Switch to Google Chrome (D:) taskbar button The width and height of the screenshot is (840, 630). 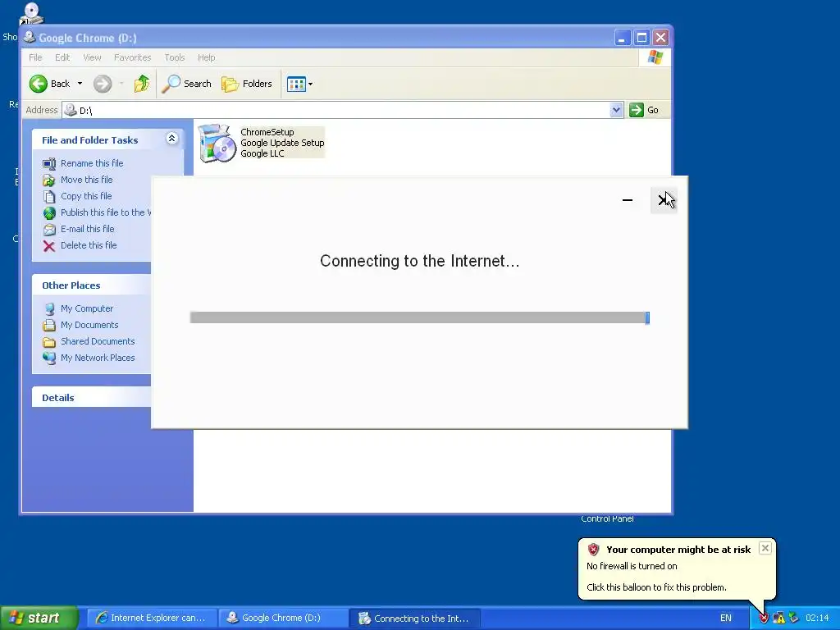coord(283,618)
